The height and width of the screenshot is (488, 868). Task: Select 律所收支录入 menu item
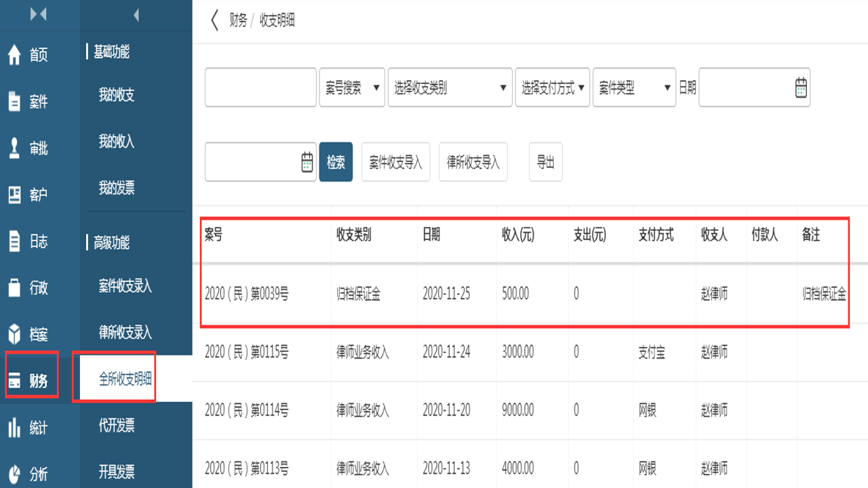click(x=125, y=333)
